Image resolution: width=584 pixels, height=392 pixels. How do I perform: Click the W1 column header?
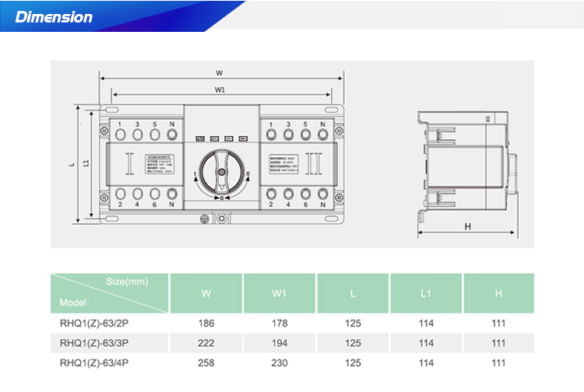[x=280, y=293]
